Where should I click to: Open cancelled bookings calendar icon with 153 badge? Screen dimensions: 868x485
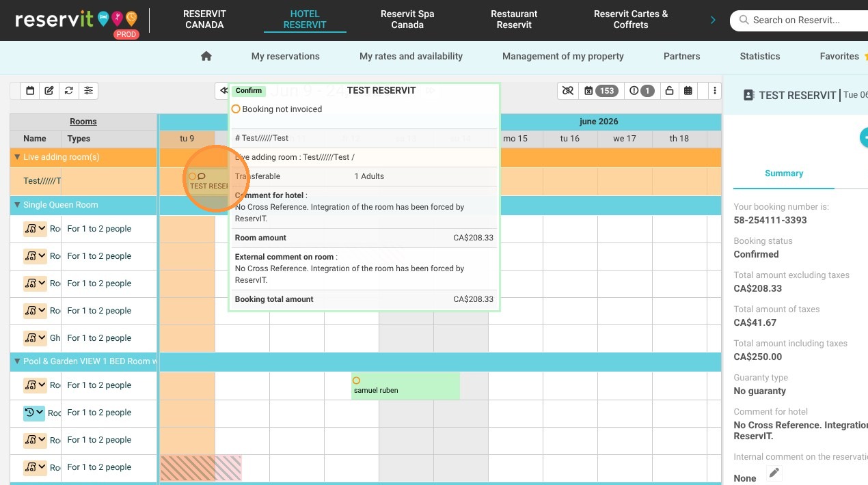click(599, 90)
